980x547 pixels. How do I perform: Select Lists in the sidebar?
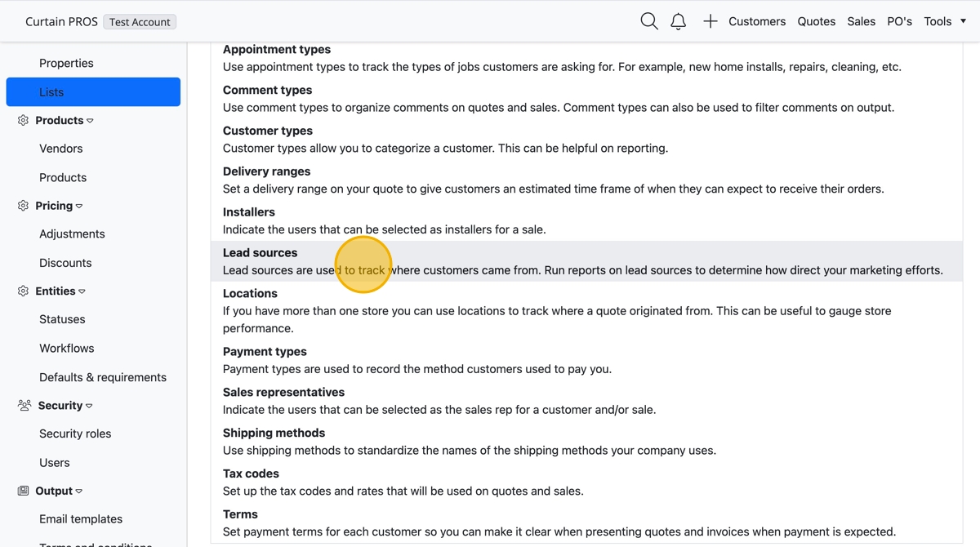click(x=93, y=92)
